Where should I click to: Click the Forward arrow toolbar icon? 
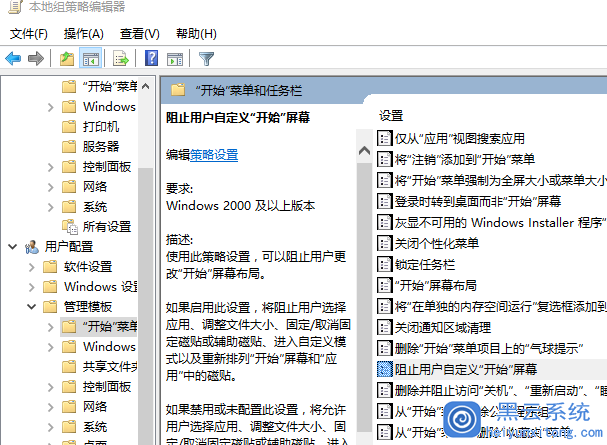tap(36, 59)
